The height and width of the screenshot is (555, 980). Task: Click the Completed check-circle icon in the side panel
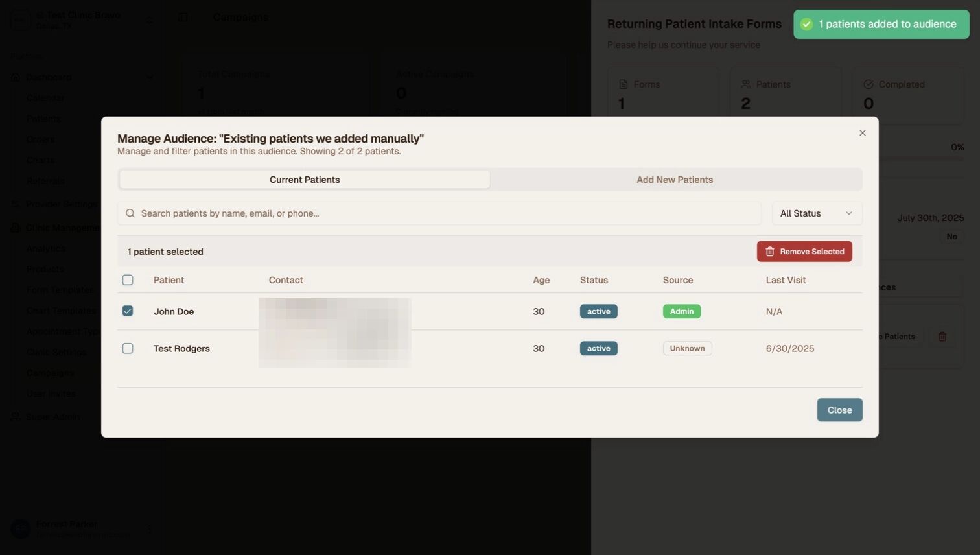[869, 84]
